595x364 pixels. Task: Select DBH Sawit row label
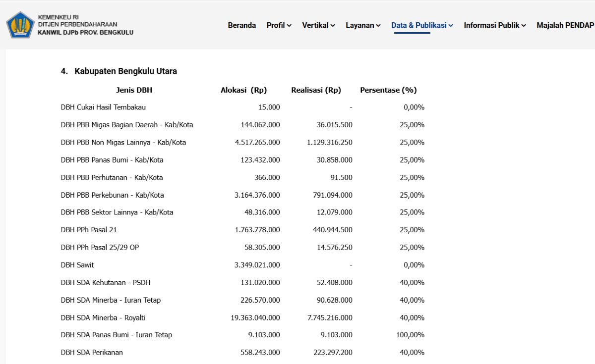[77, 265]
